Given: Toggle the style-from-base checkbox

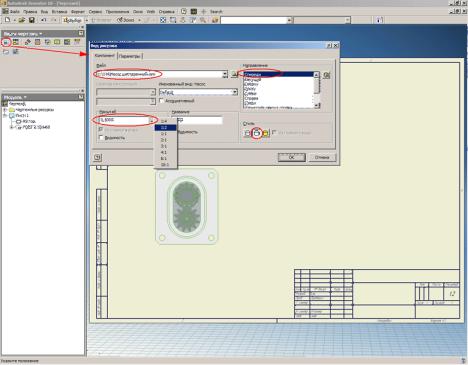Looking at the screenshot, I should (274, 132).
